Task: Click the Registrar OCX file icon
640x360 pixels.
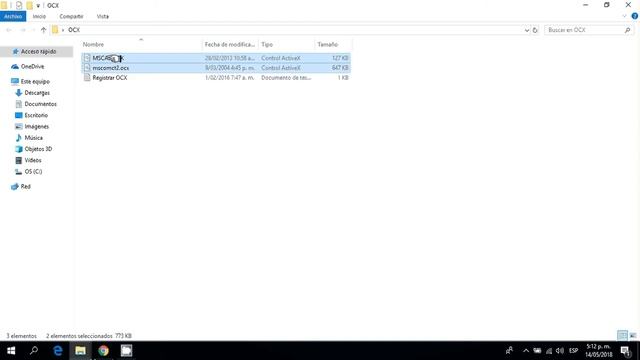Action: [x=87, y=78]
